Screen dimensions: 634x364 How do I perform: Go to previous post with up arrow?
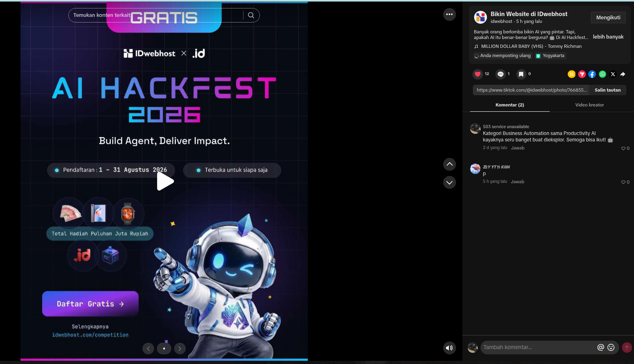(450, 164)
